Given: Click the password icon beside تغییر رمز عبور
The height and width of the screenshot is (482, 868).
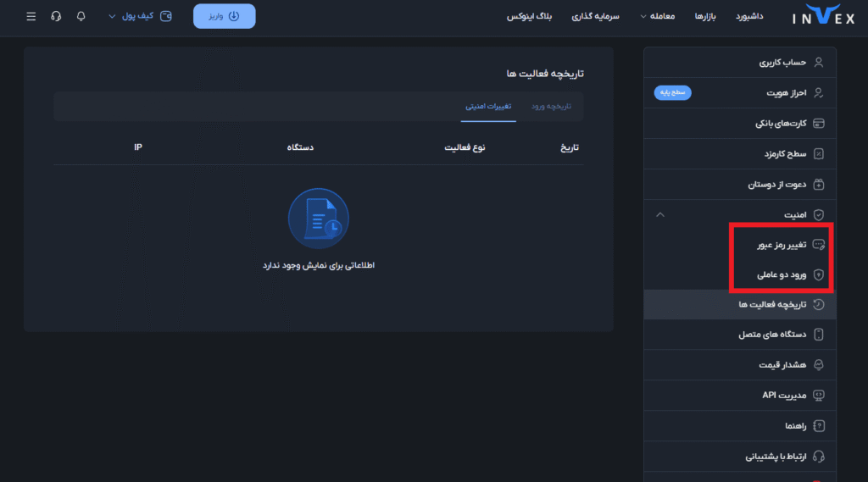Looking at the screenshot, I should [819, 244].
